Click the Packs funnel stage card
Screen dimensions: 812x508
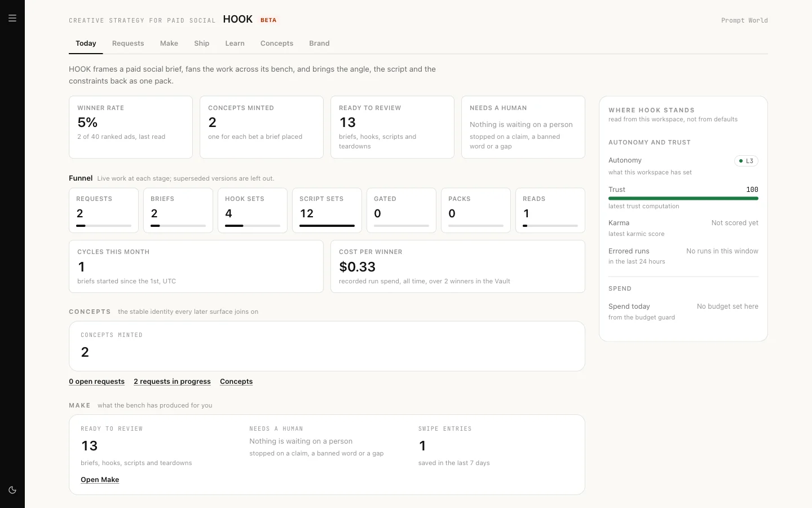coord(476,210)
